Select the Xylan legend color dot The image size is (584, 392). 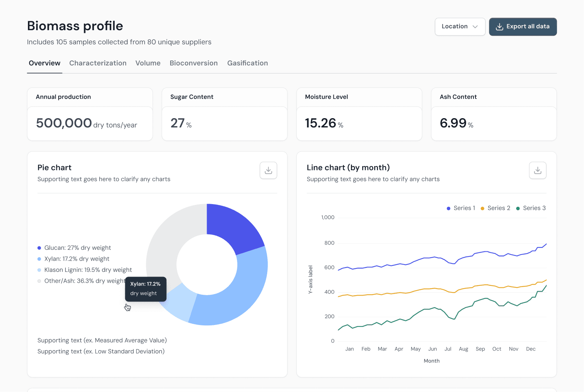39,259
